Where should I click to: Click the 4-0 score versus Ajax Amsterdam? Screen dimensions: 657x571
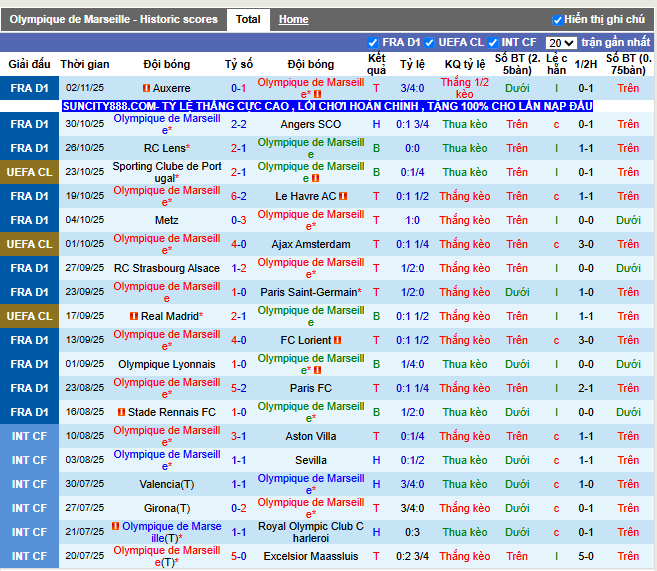tap(238, 244)
